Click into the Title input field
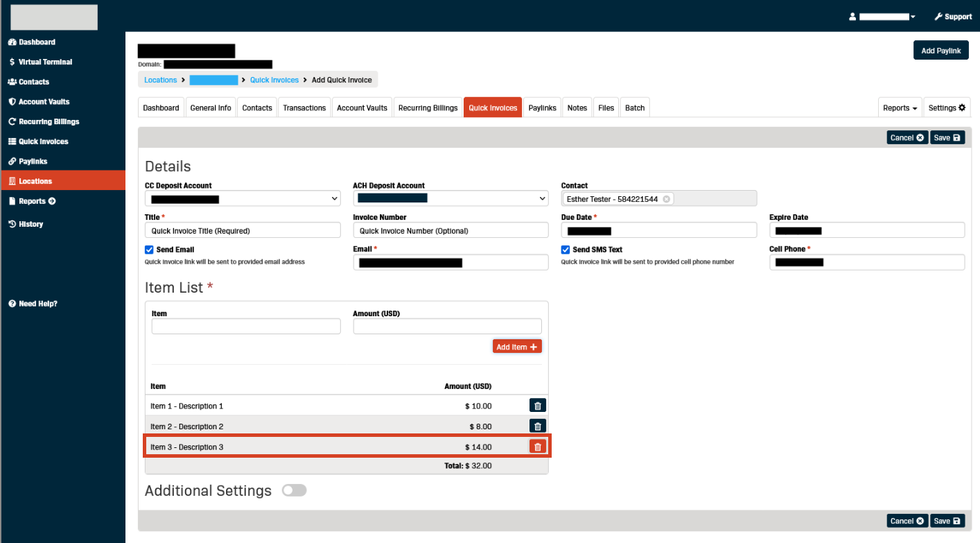Viewport: 980px width, 543px height. pos(243,230)
